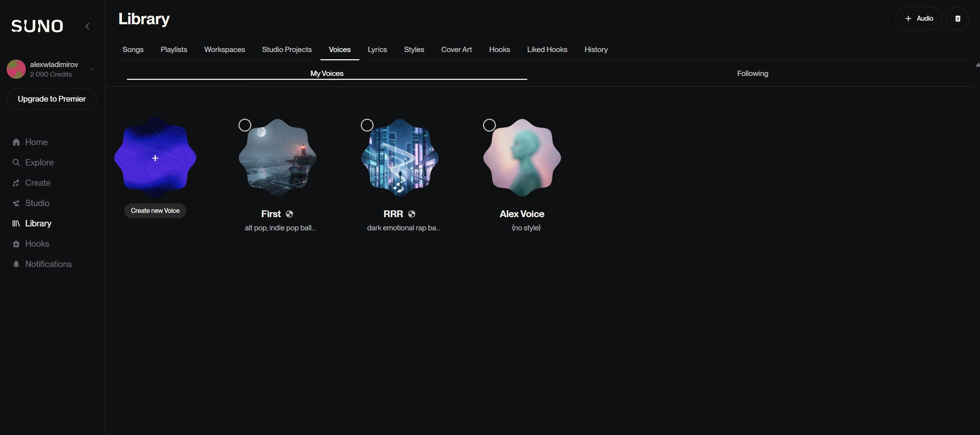Collapse the sidebar with chevron arrow
Viewport: 980px width, 435px height.
[x=87, y=26]
